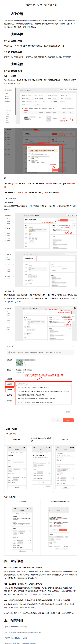Click the Q1 question text
This screenshot has width=83, height=644.
click(x=23, y=567)
